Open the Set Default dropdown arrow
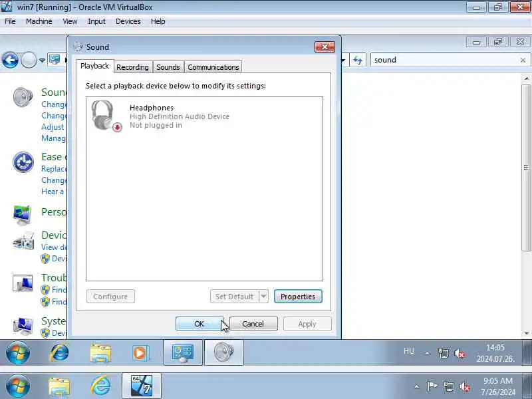 pyautogui.click(x=263, y=296)
